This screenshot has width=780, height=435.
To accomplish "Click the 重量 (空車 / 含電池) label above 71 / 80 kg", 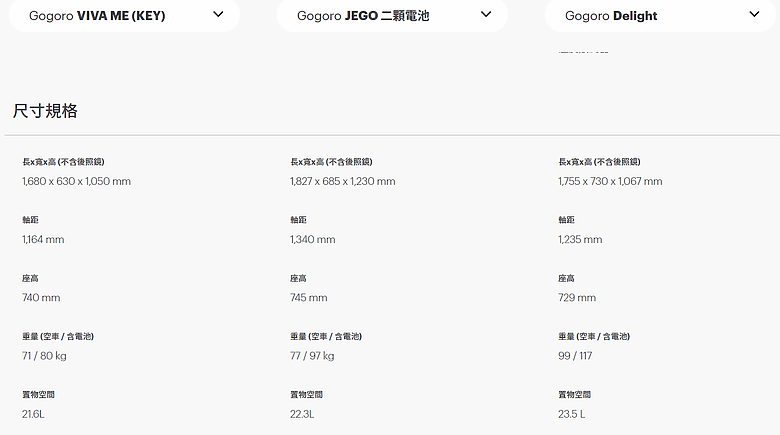I will tap(58, 336).
